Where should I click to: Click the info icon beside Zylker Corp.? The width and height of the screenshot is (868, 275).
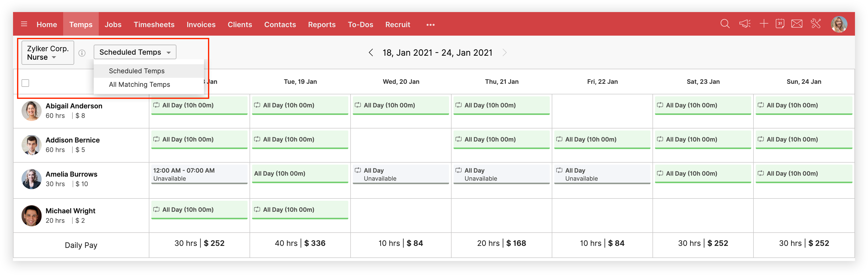[x=82, y=53]
